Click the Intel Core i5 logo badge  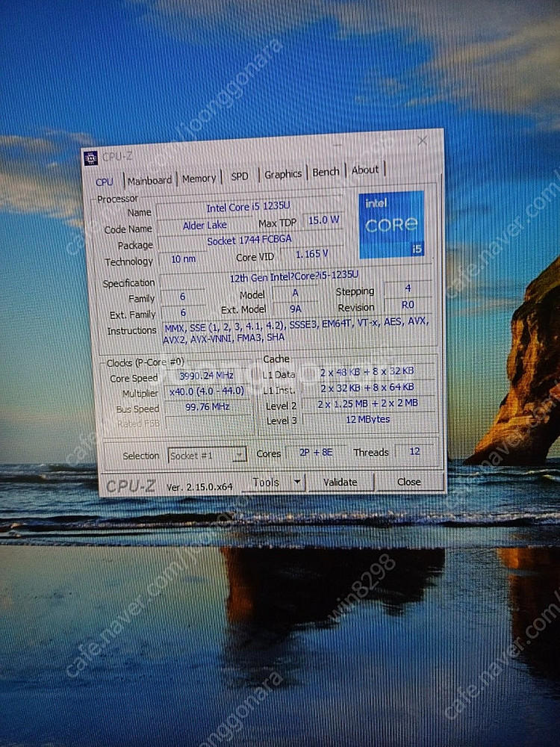coord(391,225)
